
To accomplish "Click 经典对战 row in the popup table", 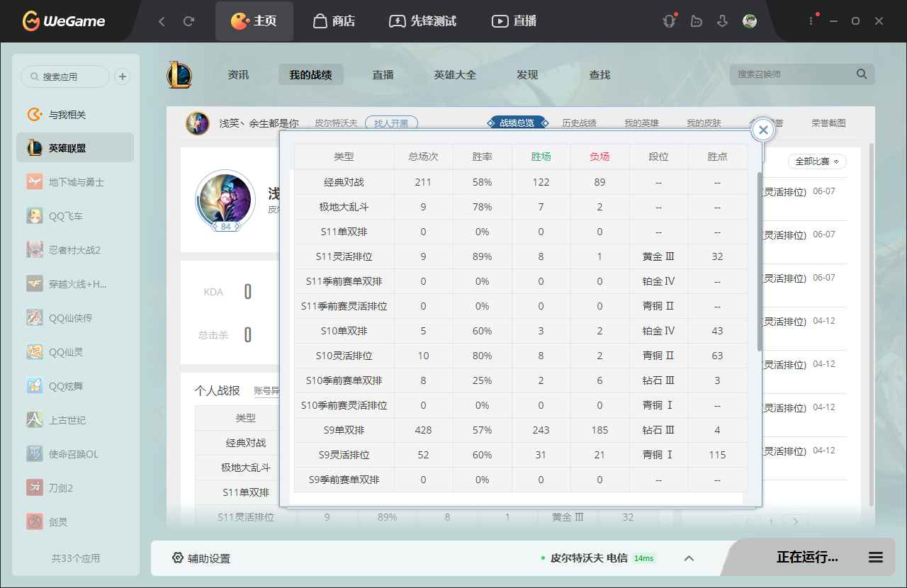I will [x=521, y=182].
